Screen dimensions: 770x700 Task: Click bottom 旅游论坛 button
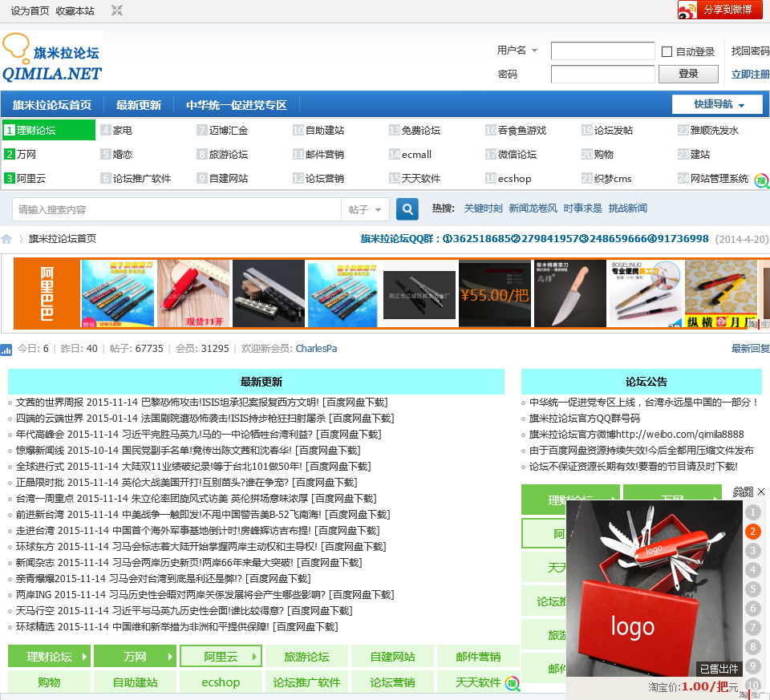306,657
